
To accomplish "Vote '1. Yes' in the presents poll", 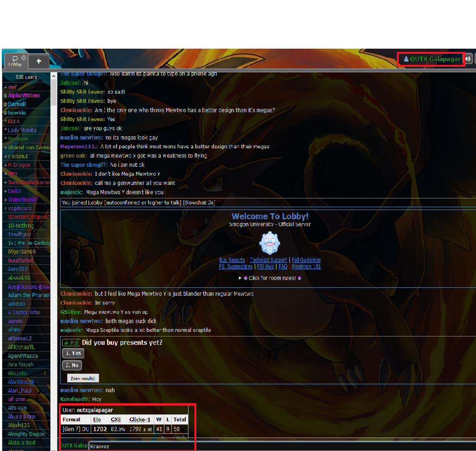I will [73, 353].
